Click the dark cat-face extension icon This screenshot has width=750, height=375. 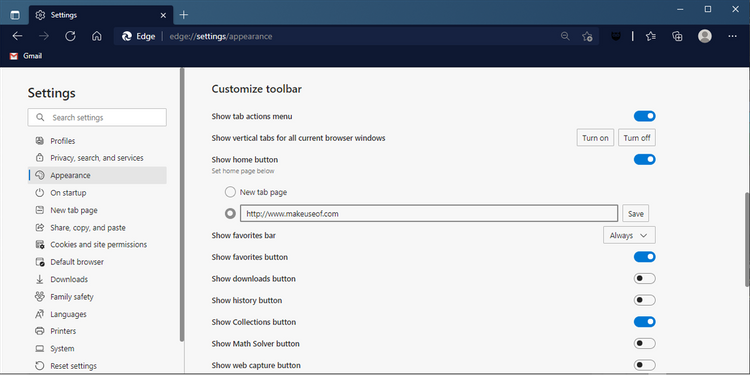[616, 36]
